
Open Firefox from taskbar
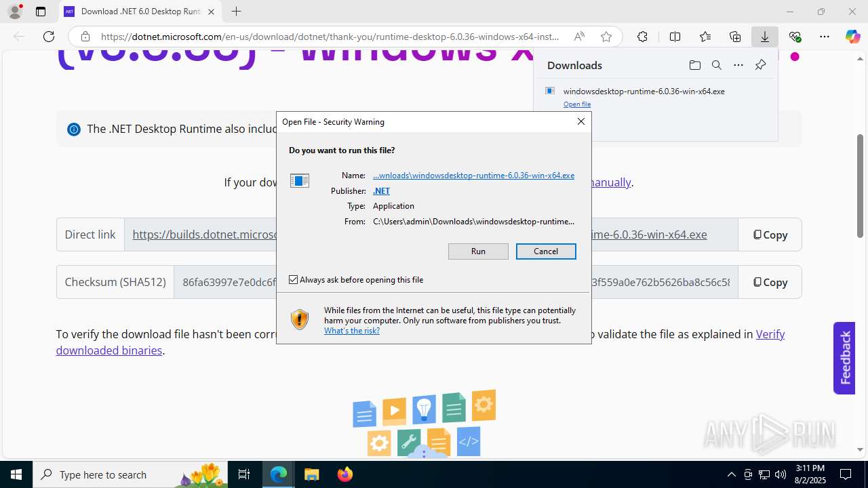coord(345,474)
